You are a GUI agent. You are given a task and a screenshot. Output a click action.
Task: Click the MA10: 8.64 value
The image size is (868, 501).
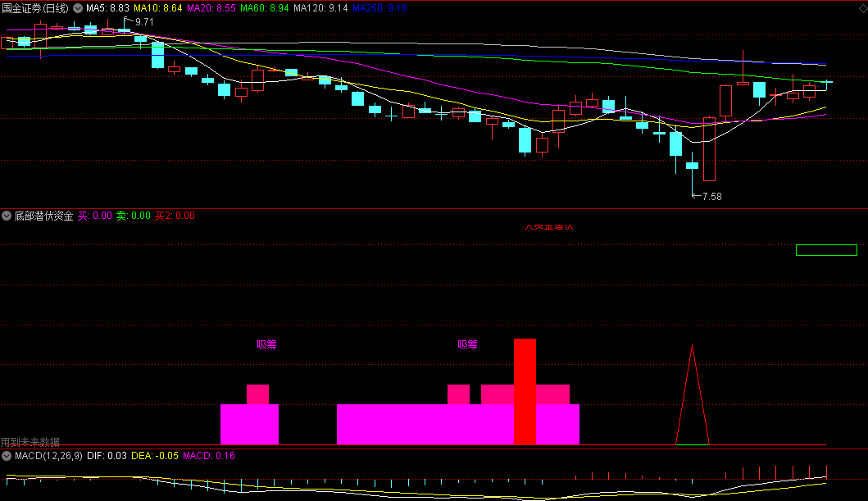157,8
